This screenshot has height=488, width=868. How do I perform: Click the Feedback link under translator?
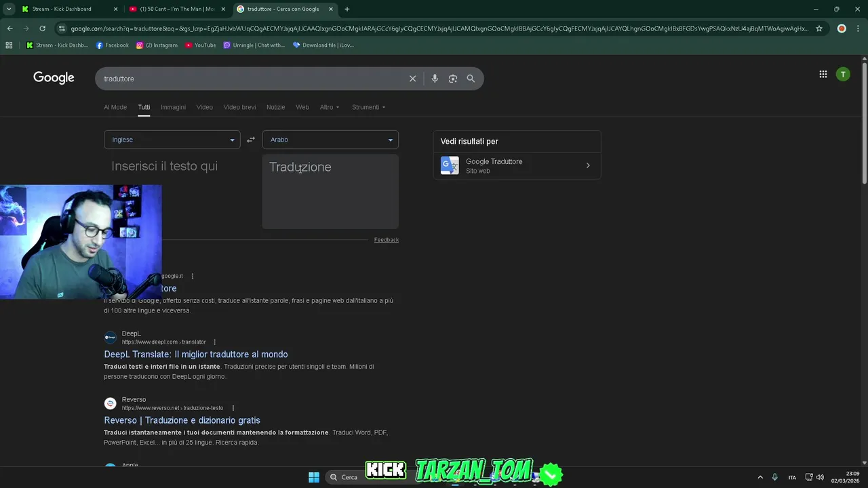point(387,240)
